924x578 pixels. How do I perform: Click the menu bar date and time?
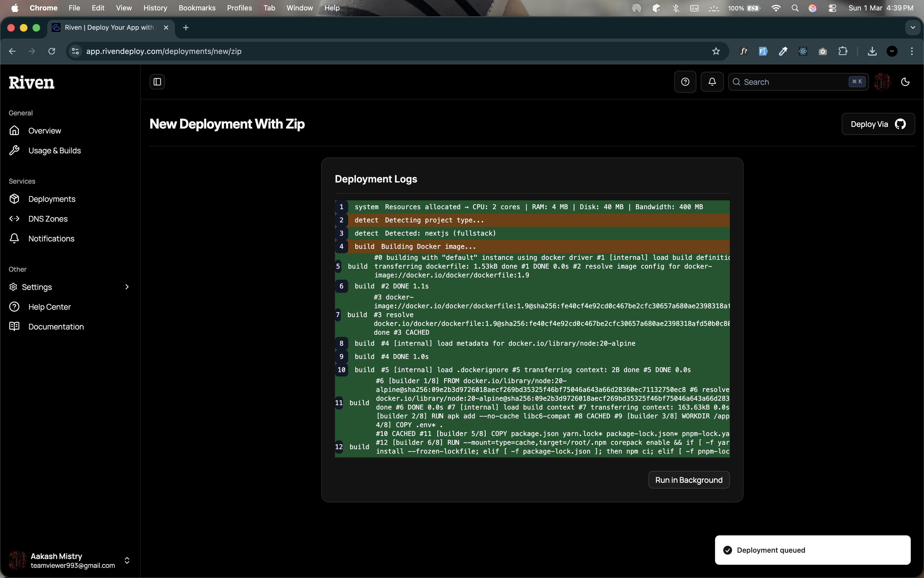pyautogui.click(x=881, y=8)
